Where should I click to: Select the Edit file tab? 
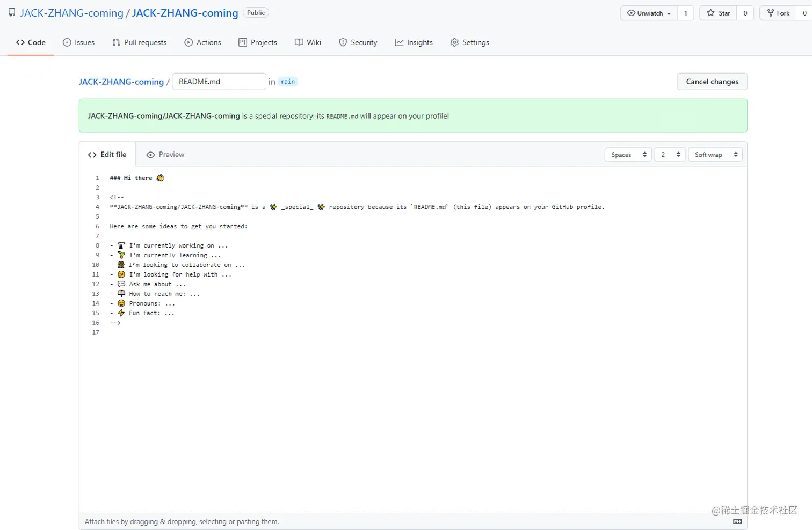(107, 155)
